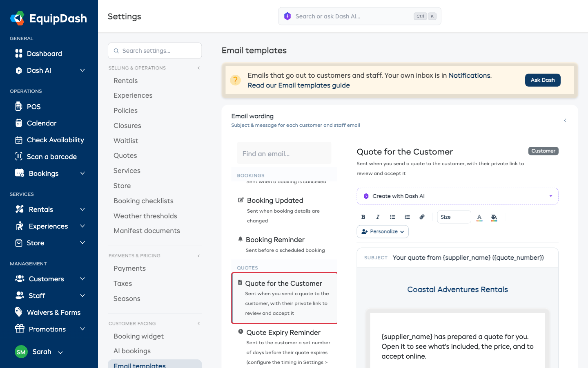The image size is (588, 368).
Task: Insert a link with the link icon
Action: pos(422,217)
